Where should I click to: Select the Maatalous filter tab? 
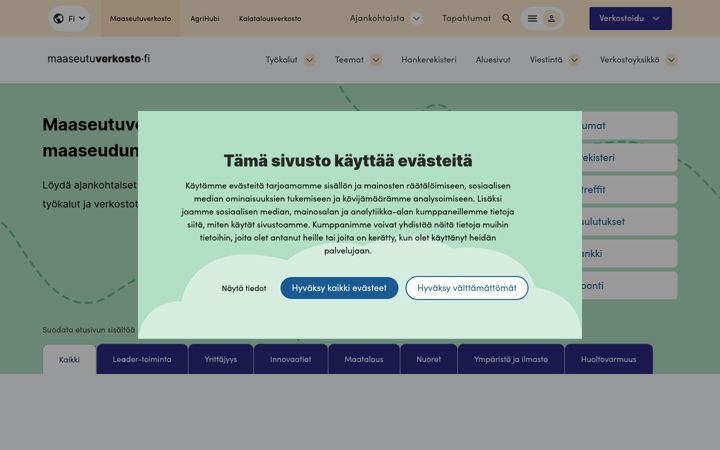pos(364,360)
